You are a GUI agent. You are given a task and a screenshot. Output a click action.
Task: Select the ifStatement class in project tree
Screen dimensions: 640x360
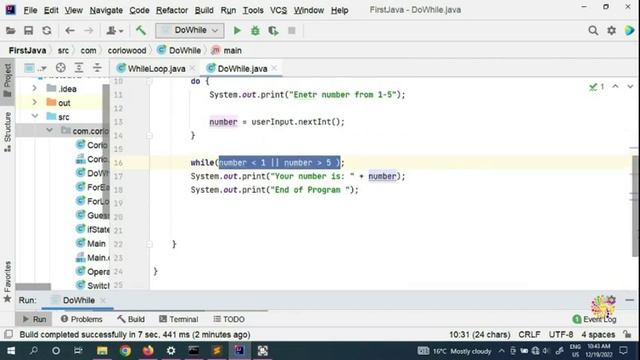(93, 229)
